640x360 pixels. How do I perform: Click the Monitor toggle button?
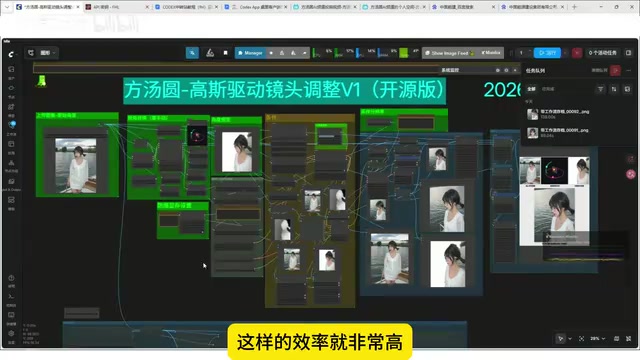pos(491,53)
